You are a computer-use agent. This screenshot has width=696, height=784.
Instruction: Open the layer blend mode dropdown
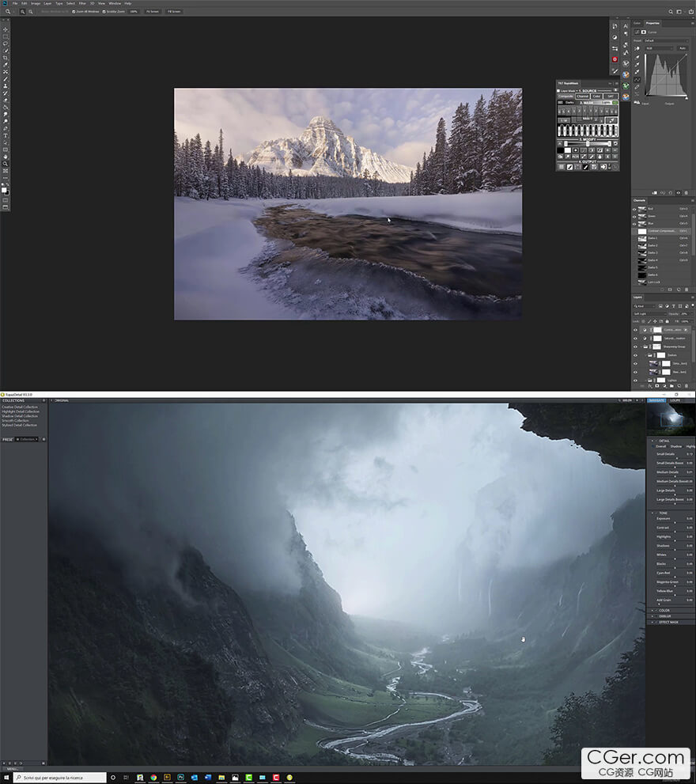point(650,314)
